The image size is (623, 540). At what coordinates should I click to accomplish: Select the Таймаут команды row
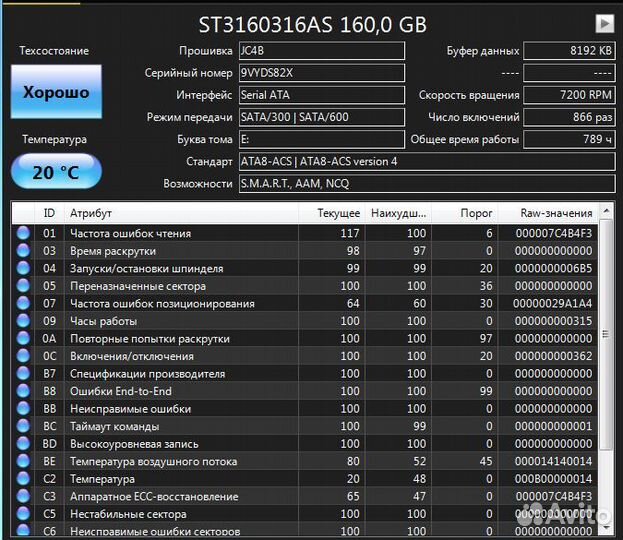[305, 426]
